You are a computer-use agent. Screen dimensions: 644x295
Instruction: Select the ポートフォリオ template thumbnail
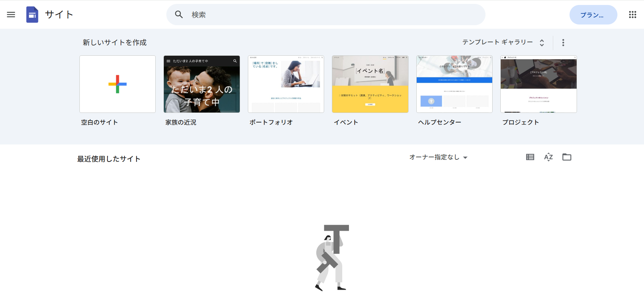(286, 84)
